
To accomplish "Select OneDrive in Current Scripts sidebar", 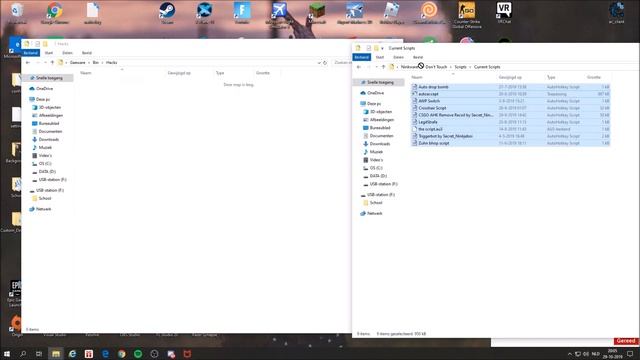I will [x=376, y=93].
